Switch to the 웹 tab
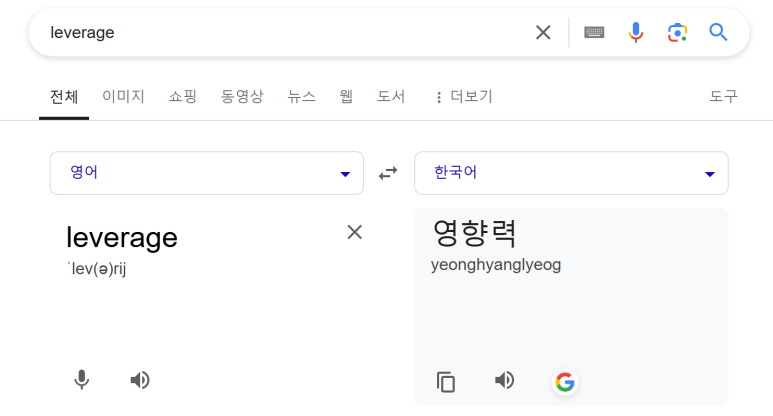Image resolution: width=773 pixels, height=416 pixels. click(x=346, y=96)
